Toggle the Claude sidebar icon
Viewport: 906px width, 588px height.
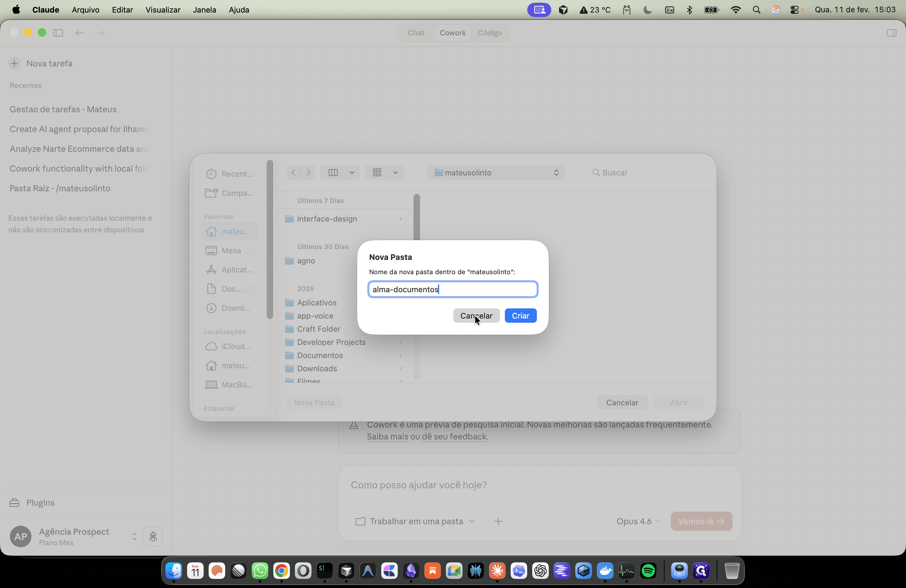[x=58, y=33]
